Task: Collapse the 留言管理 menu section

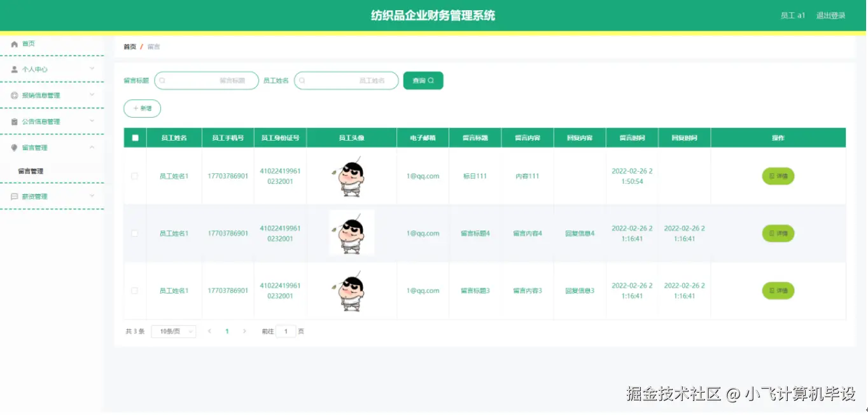Action: [x=92, y=147]
